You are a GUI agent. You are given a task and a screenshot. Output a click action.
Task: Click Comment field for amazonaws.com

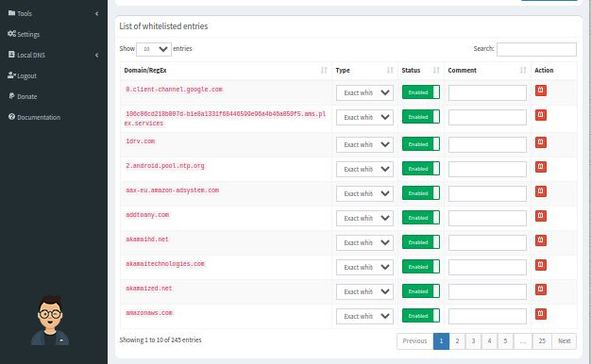click(x=487, y=316)
